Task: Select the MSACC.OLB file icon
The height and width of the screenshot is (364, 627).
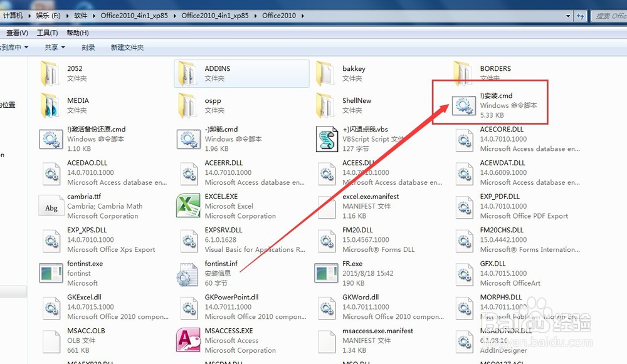Action: [51, 341]
